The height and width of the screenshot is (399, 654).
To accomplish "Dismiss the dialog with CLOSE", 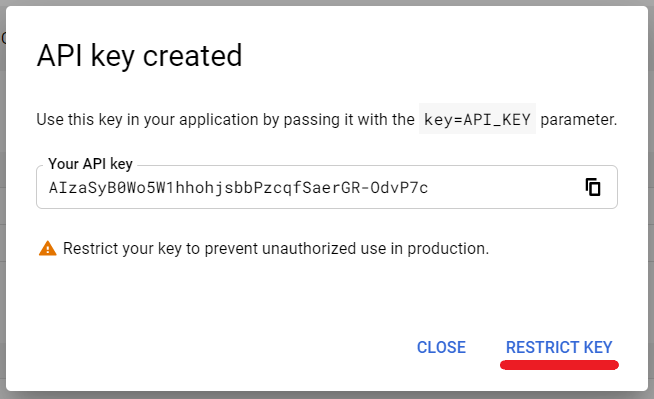I will coord(441,347).
